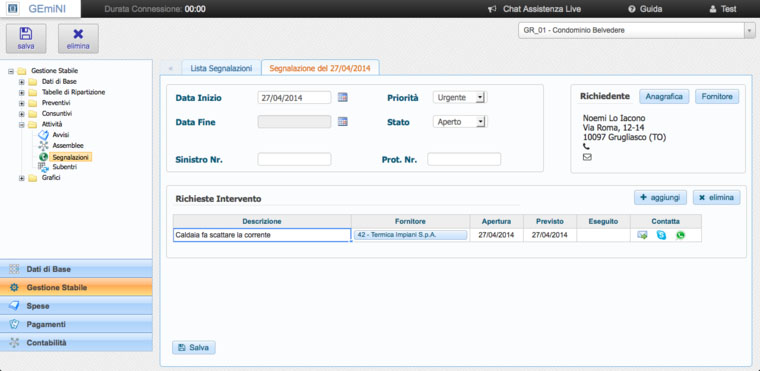
Task: Click the elimina X toolbar button
Action: tap(78, 38)
